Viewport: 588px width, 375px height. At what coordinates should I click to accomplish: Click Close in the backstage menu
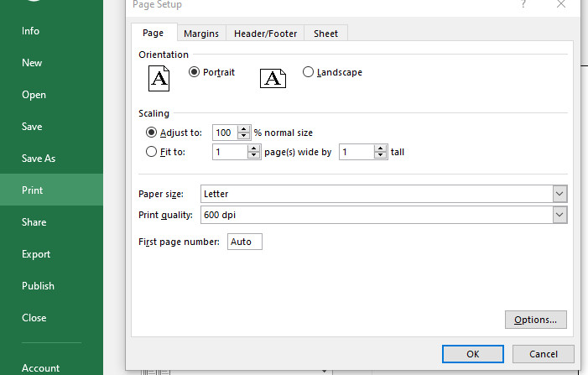tap(51, 318)
